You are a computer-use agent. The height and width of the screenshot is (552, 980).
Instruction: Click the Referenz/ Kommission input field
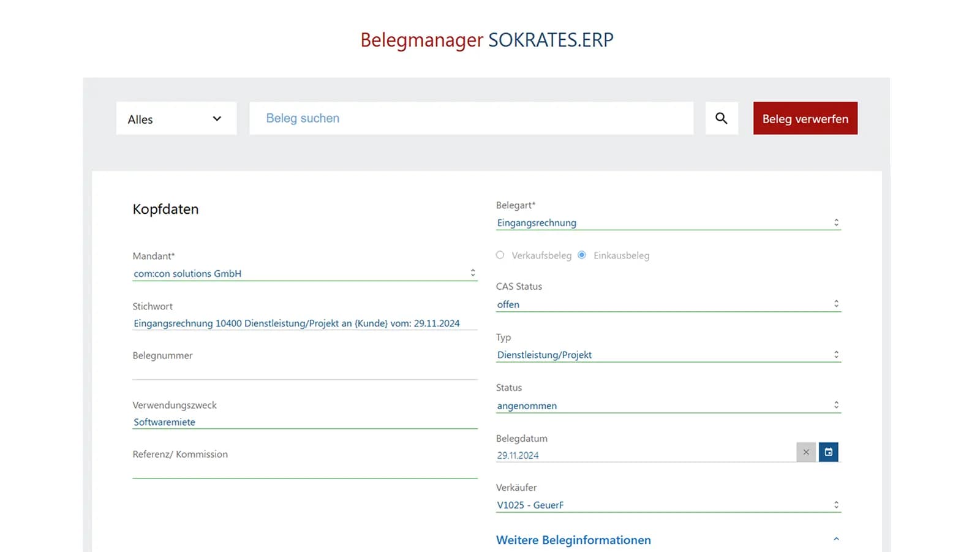point(304,470)
